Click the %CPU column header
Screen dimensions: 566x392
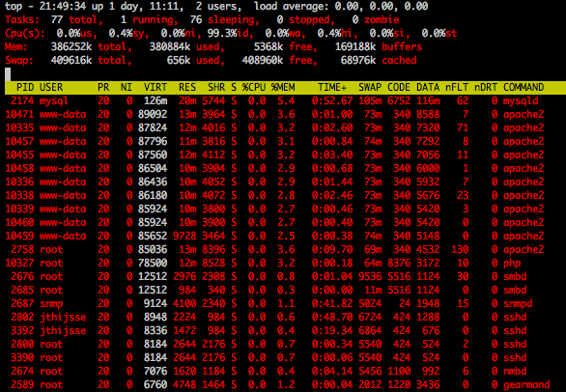click(x=254, y=87)
